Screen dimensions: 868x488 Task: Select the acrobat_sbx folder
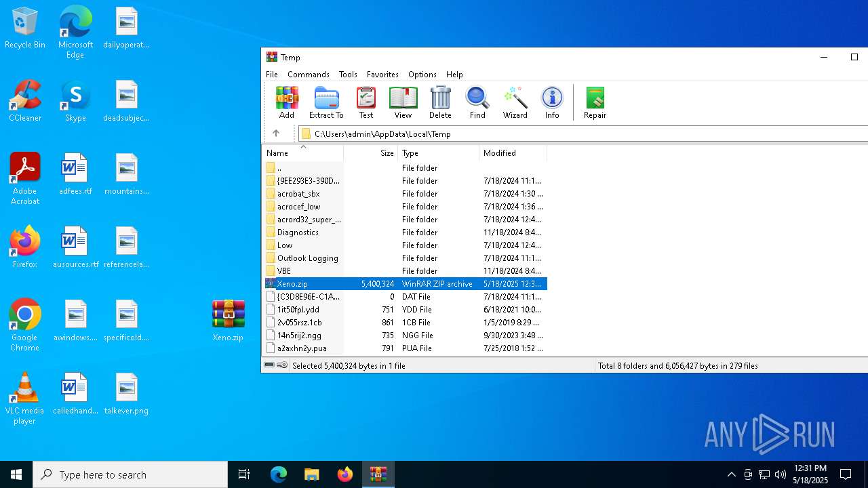[406, 194]
